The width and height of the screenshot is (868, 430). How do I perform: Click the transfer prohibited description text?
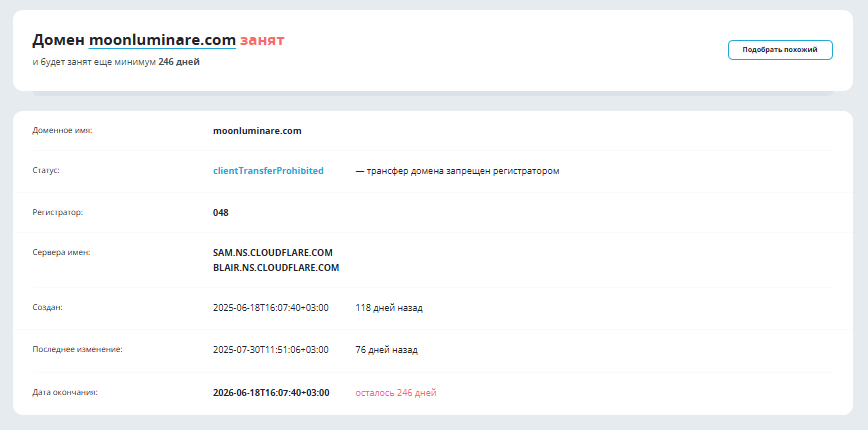pos(457,171)
